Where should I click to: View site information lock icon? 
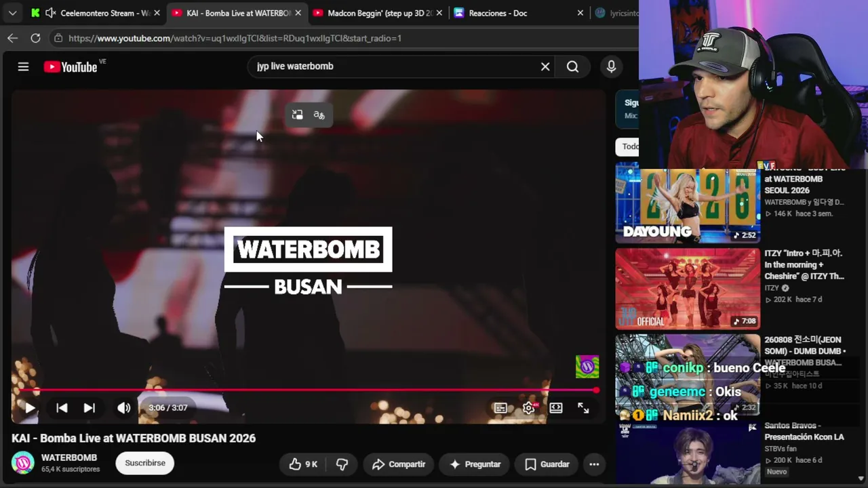coord(58,38)
